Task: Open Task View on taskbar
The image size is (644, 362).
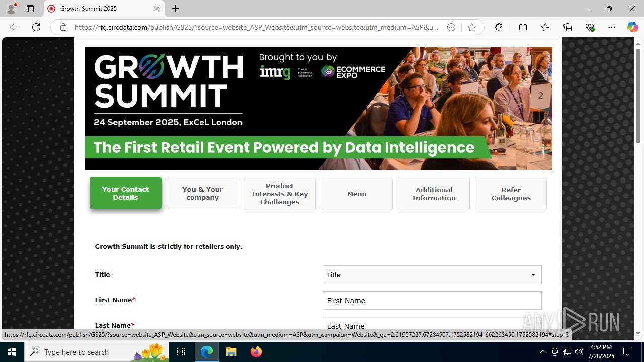Action: tap(181, 352)
